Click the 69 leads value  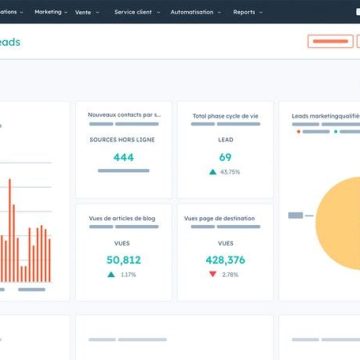tap(225, 157)
